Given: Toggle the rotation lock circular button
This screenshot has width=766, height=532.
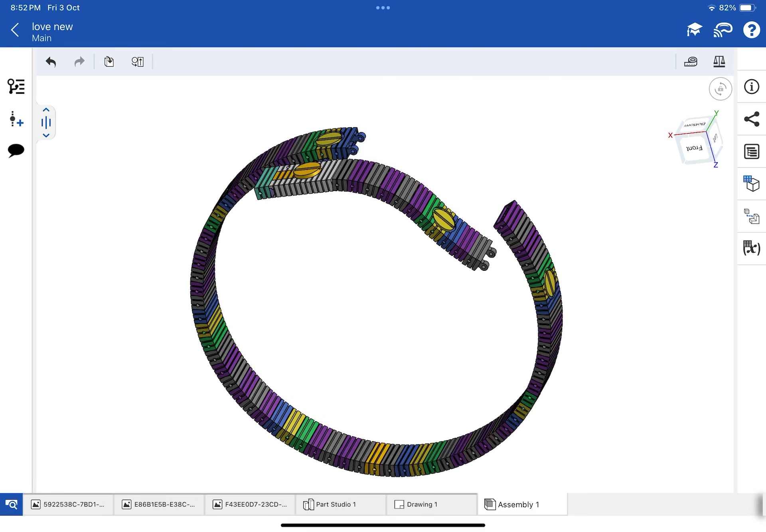Looking at the screenshot, I should [x=720, y=89].
